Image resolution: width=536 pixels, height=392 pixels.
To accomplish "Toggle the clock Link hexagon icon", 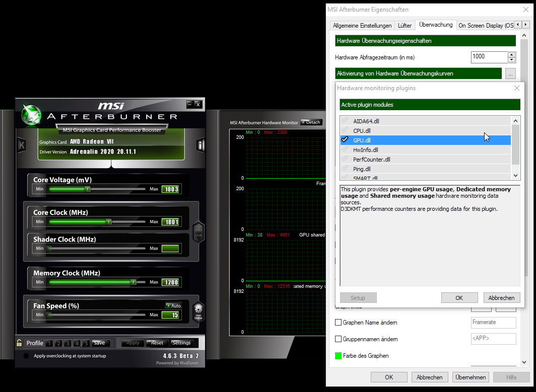I will tap(198, 232).
